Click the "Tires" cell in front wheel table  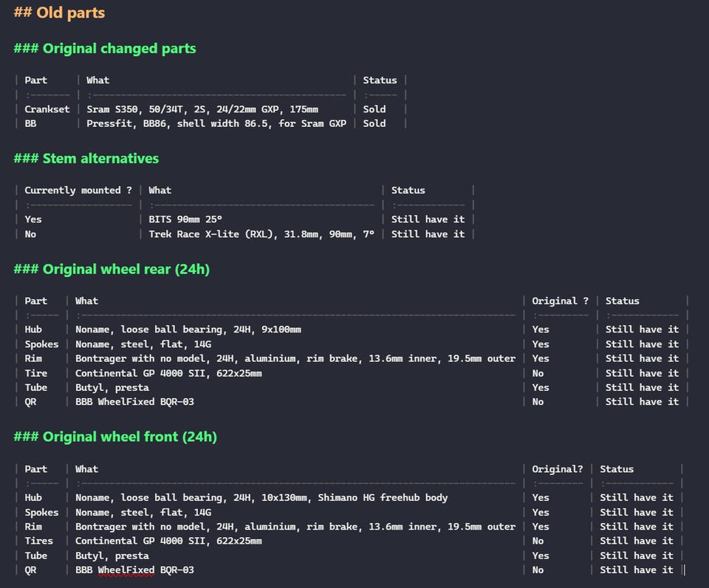pyautogui.click(x=38, y=541)
